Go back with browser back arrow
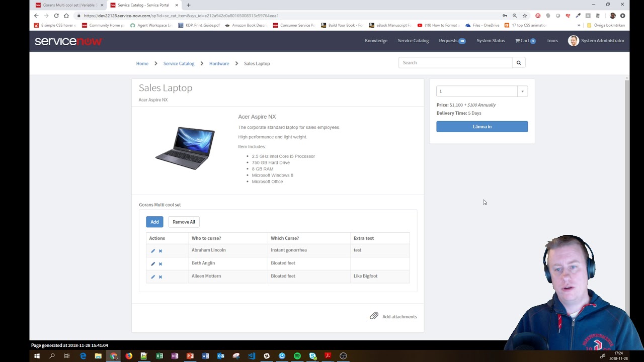Screen dimensions: 644x362 (36, 16)
